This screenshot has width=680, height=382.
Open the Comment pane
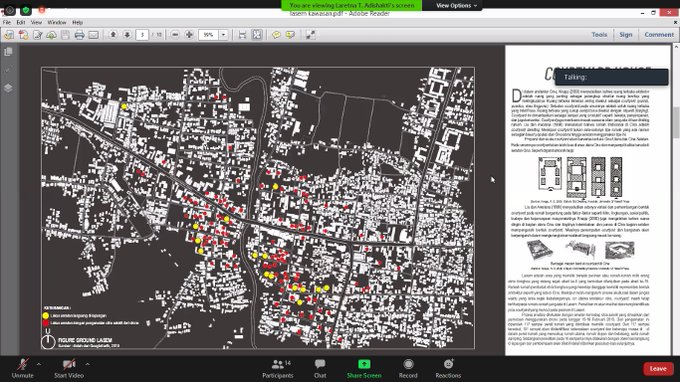[659, 35]
